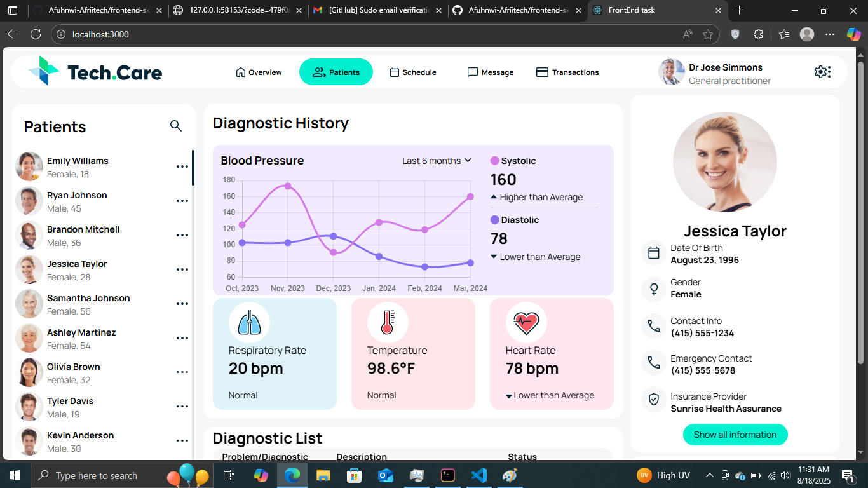Open the settings gear beside Dr Jose Simmons
This screenshot has height=488, width=868.
[x=822, y=72]
